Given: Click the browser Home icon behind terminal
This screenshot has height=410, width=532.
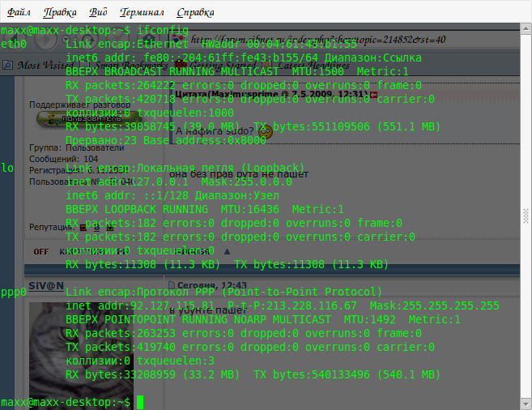Looking at the screenshot, I should 148,40.
